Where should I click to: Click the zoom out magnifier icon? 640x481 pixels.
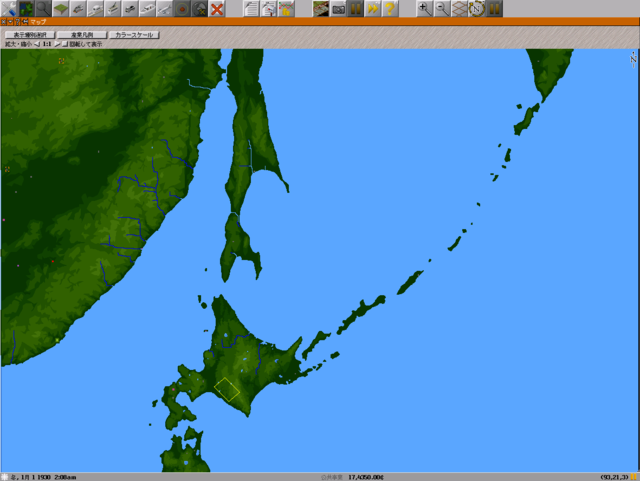[x=441, y=9]
